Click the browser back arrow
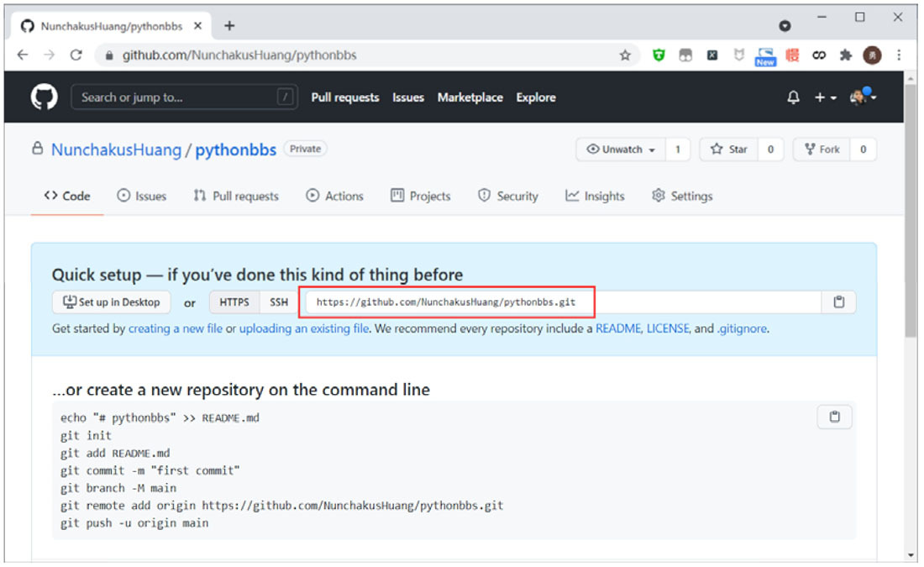924x567 pixels. (x=23, y=55)
